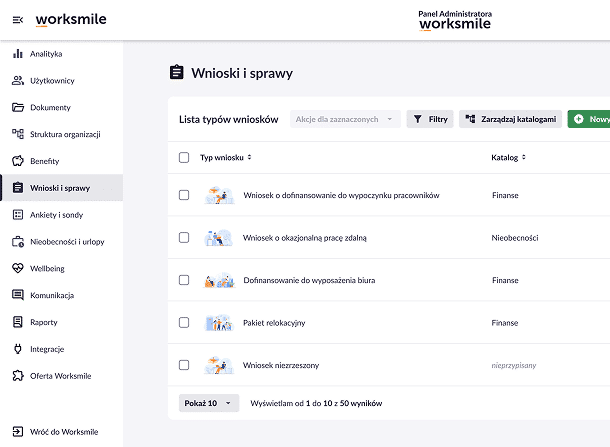Image resolution: width=610 pixels, height=447 pixels.
Task: Go to Raporty in the sidebar
Action: coord(45,322)
